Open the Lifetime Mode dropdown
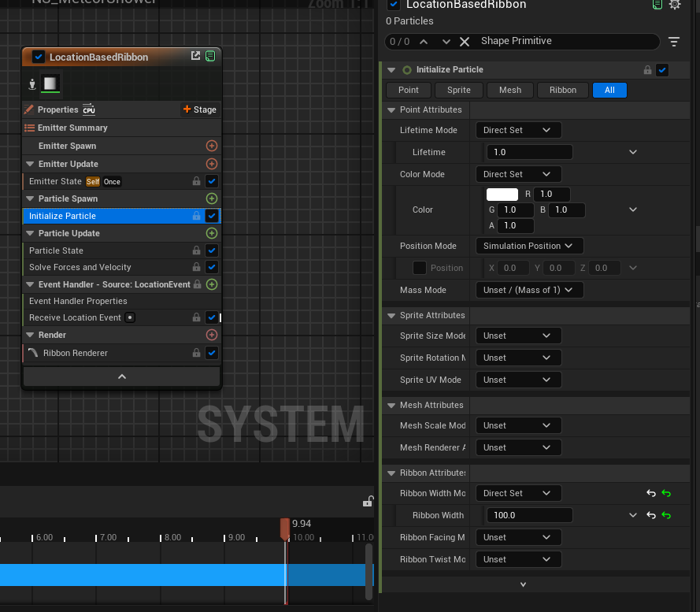The height and width of the screenshot is (612, 700). coord(518,130)
